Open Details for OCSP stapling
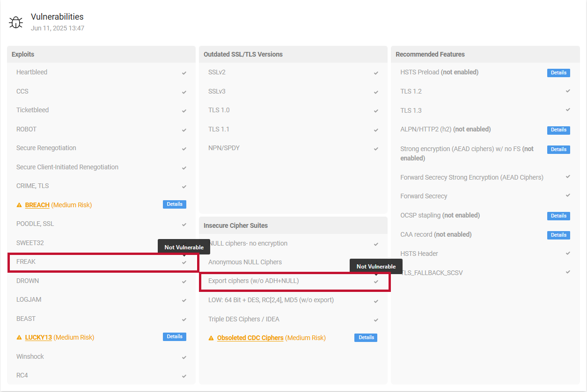Screen dimensions: 587x392 pos(558,216)
